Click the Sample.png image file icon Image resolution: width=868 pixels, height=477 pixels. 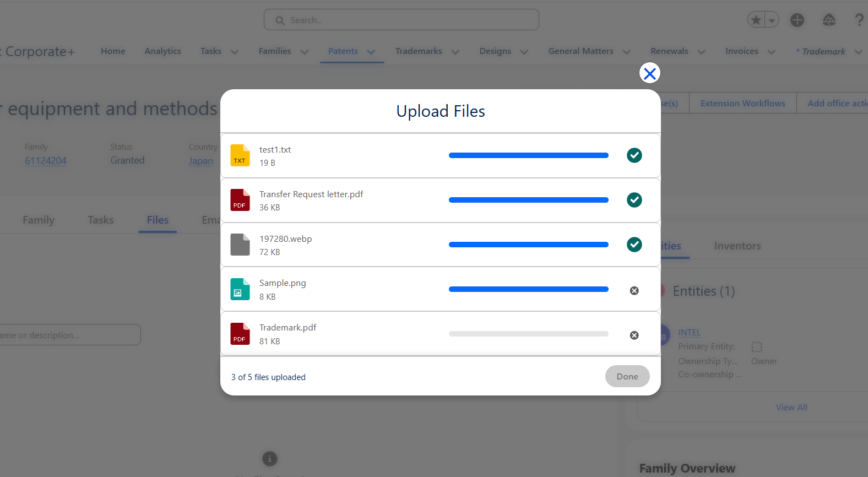(240, 289)
